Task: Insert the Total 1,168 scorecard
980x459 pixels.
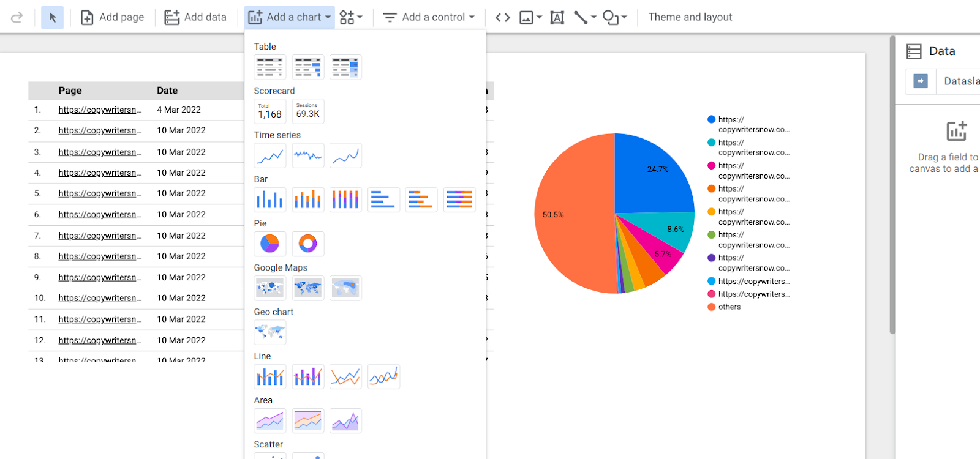Action: click(270, 111)
